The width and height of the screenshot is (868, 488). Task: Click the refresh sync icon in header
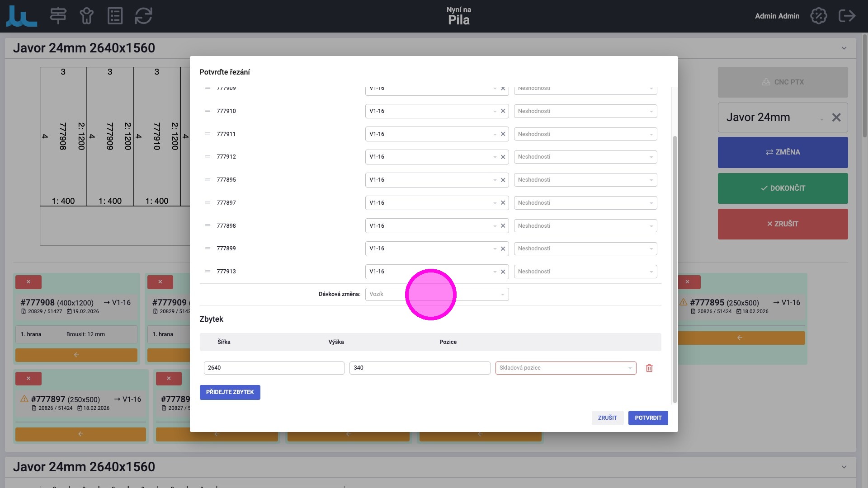tap(143, 16)
